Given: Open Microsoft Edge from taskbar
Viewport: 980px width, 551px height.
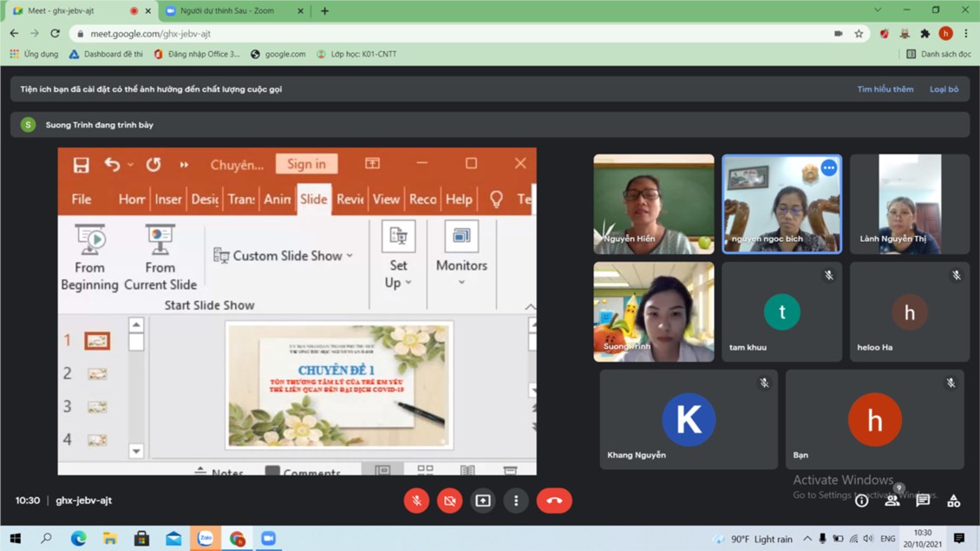Looking at the screenshot, I should (78, 539).
